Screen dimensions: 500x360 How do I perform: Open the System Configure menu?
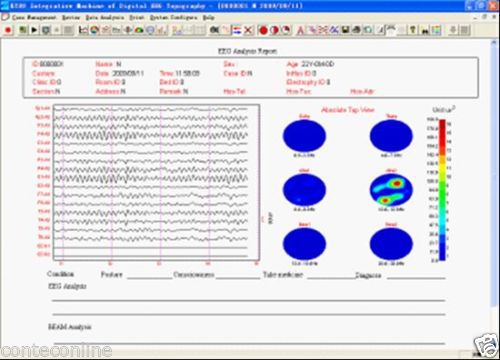173,17
